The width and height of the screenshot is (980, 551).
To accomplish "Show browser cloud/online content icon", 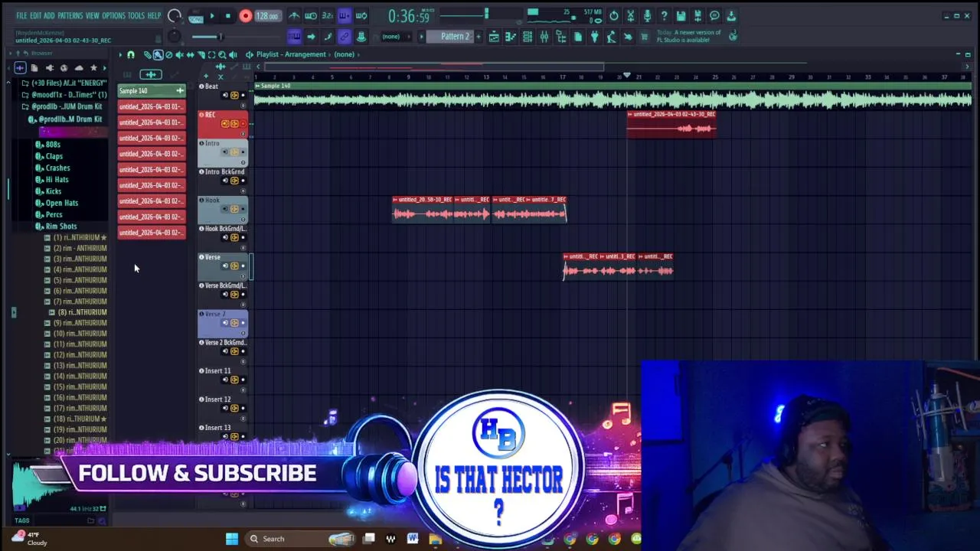I will (78, 67).
